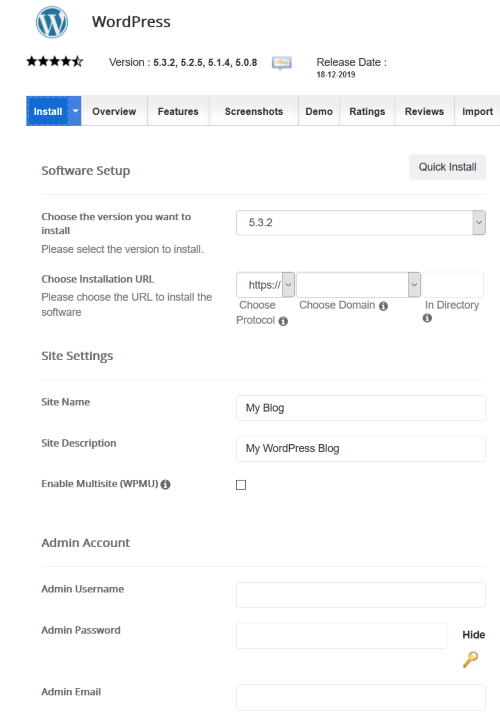Select the Install tab
500x716 pixels.
point(47,111)
